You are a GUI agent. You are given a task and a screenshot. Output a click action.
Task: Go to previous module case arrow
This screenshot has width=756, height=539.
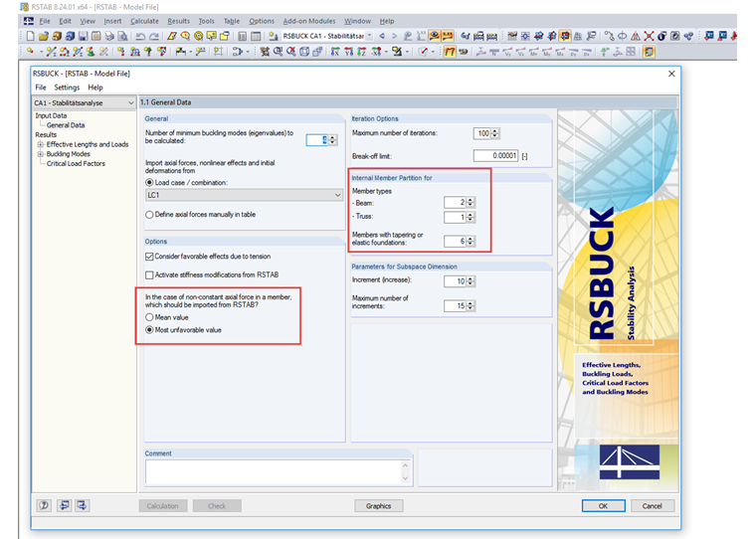[382, 36]
